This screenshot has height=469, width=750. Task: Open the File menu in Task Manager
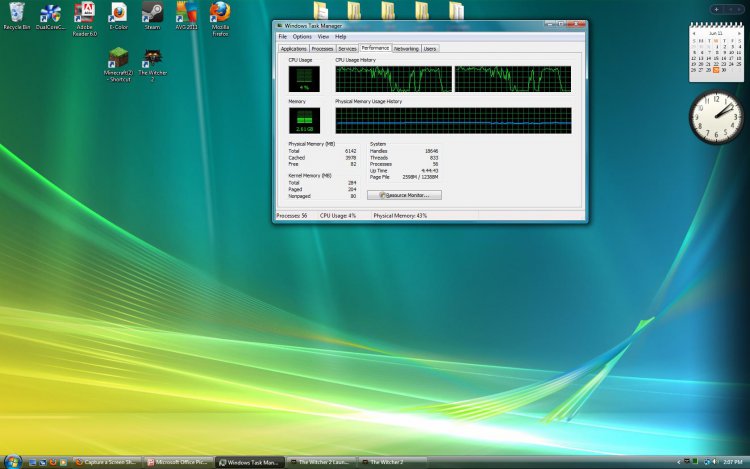[x=283, y=37]
